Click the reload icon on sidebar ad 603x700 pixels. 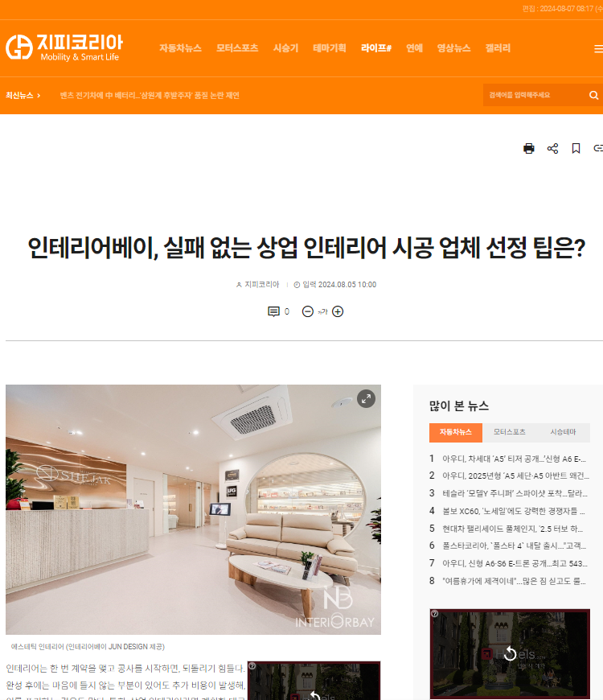(510, 654)
